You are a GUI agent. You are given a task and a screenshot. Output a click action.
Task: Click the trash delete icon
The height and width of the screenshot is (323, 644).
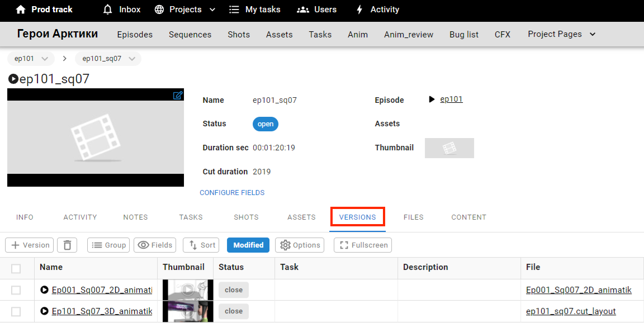pyautogui.click(x=67, y=245)
